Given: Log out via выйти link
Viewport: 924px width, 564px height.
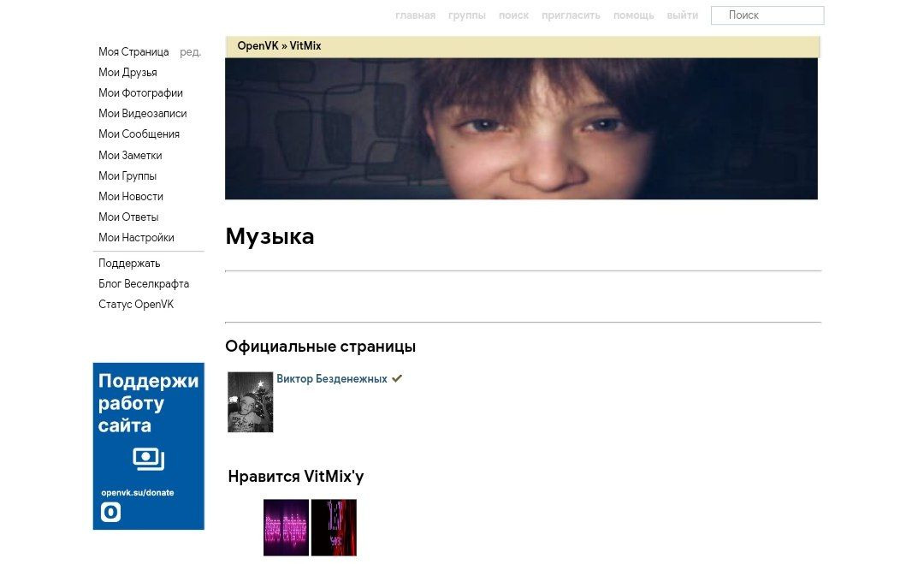Looking at the screenshot, I should point(683,15).
